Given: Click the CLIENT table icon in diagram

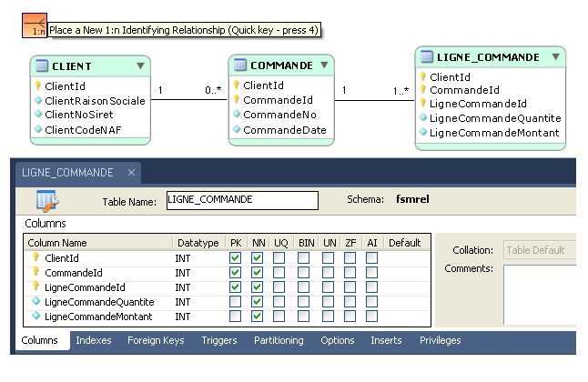Looking at the screenshot, I should tap(41, 66).
